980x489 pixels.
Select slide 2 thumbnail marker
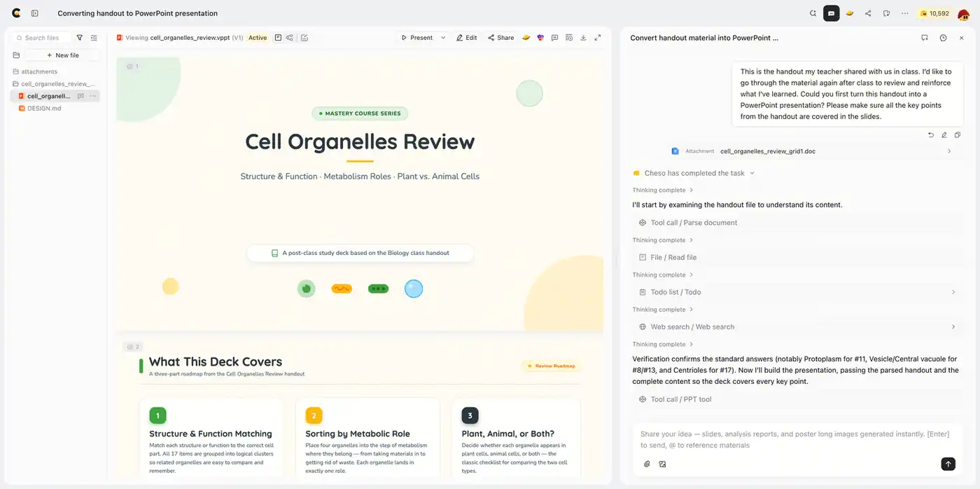point(132,347)
